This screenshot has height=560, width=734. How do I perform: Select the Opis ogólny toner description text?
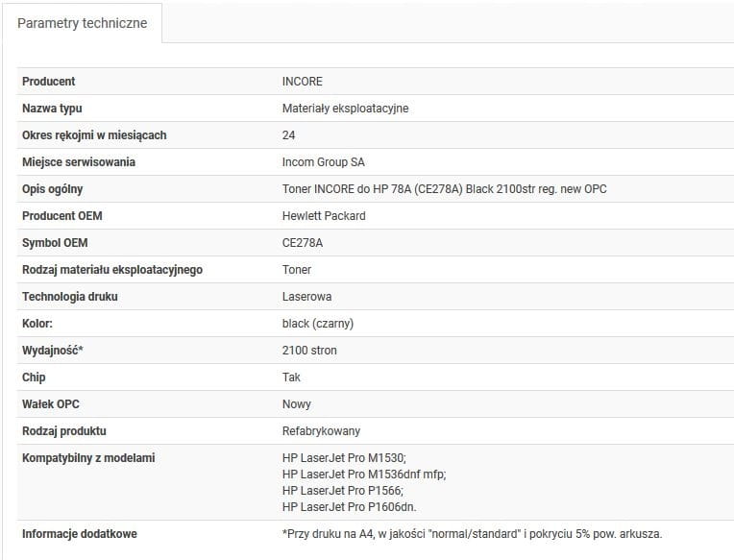(444, 189)
